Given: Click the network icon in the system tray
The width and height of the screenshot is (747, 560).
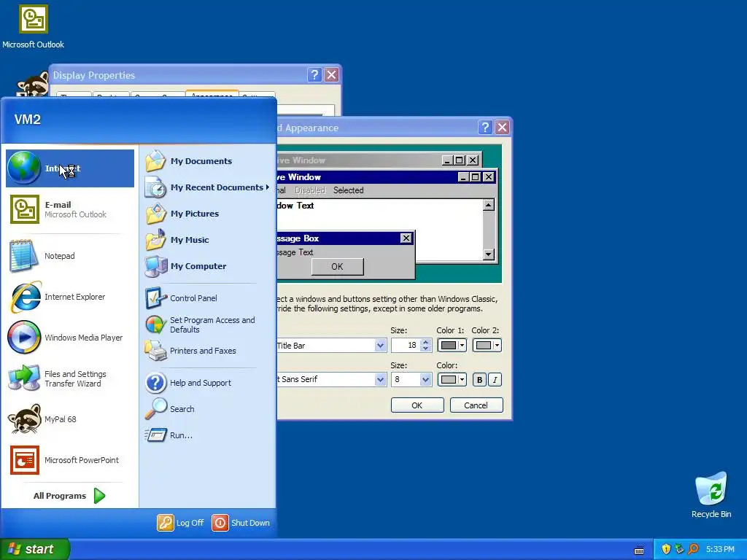Looking at the screenshot, I should pos(680,549).
